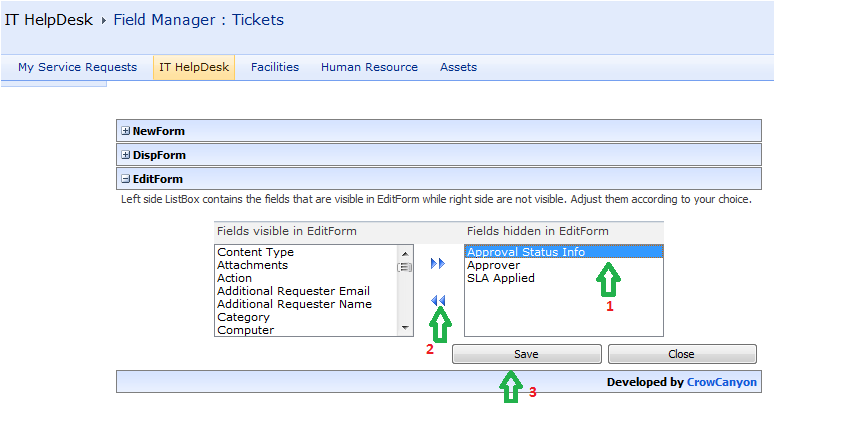856x430 pixels.
Task: Go to the Human Resource tab
Action: tap(369, 67)
